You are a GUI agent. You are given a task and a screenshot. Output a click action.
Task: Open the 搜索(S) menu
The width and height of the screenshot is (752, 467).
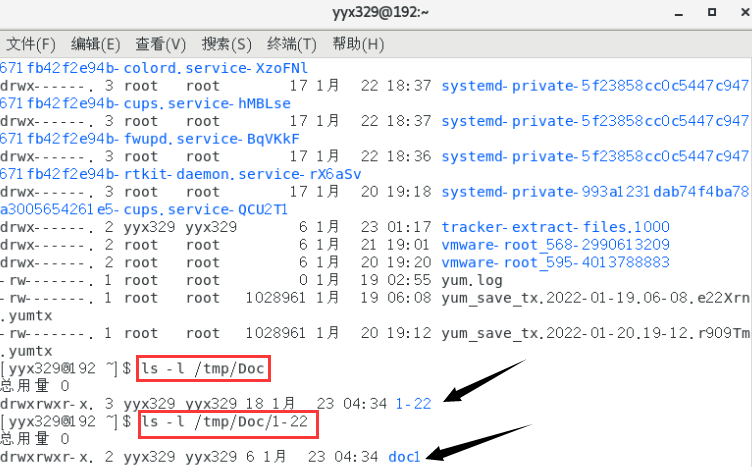point(226,44)
